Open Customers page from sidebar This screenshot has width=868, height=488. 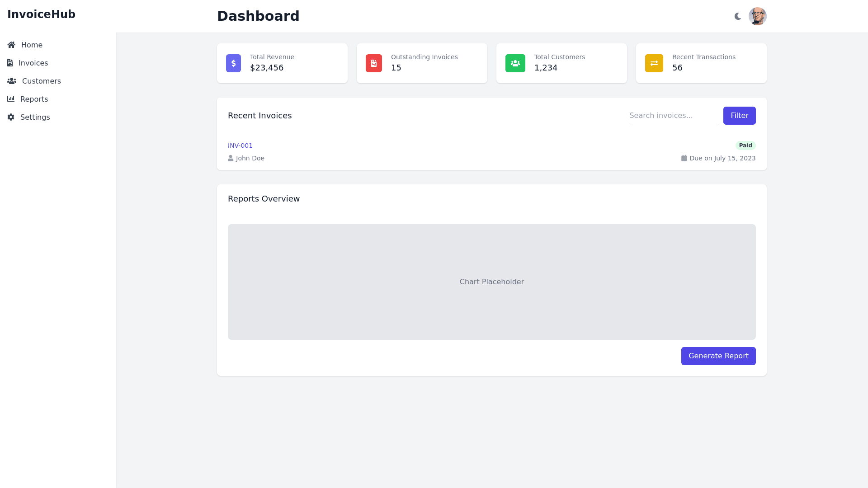(41, 81)
